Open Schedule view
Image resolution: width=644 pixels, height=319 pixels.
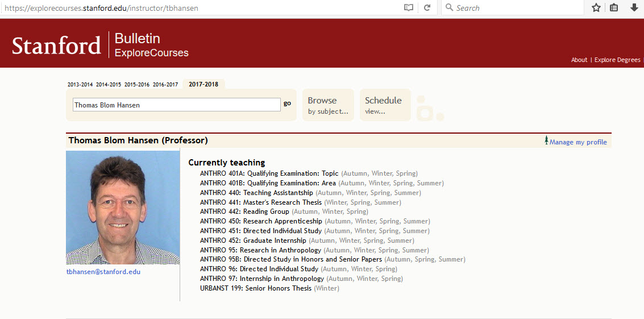click(385, 105)
